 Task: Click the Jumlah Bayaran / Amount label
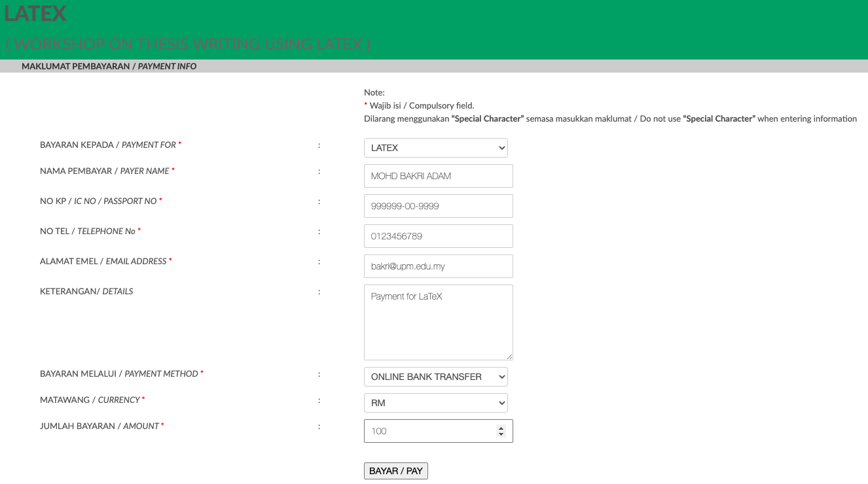click(99, 426)
